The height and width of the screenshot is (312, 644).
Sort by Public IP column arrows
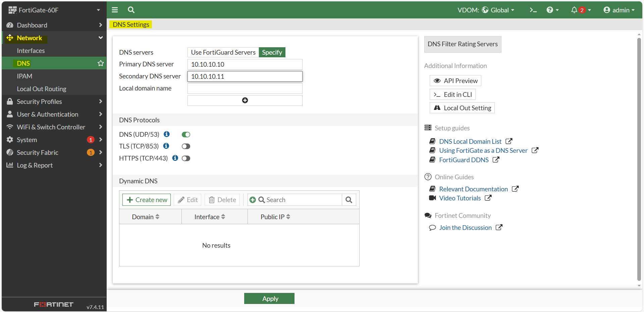point(288,217)
